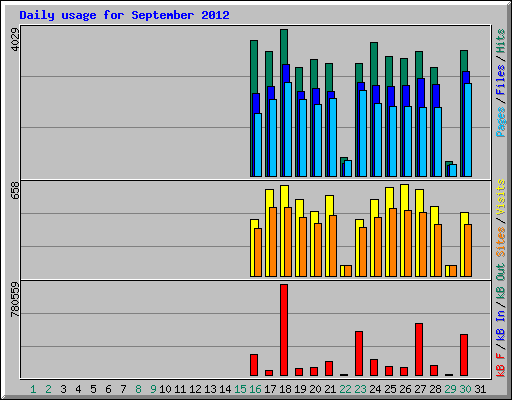Screen dimensions: 512x400
Task: Click day 16 on the x-axis
Action: 255,389
